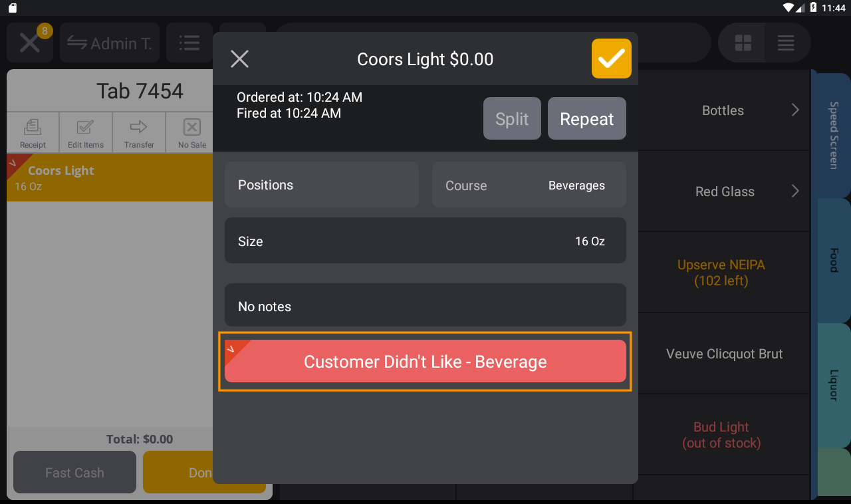The height and width of the screenshot is (504, 851).
Task: Open the Edit Items tool
Action: point(86,132)
